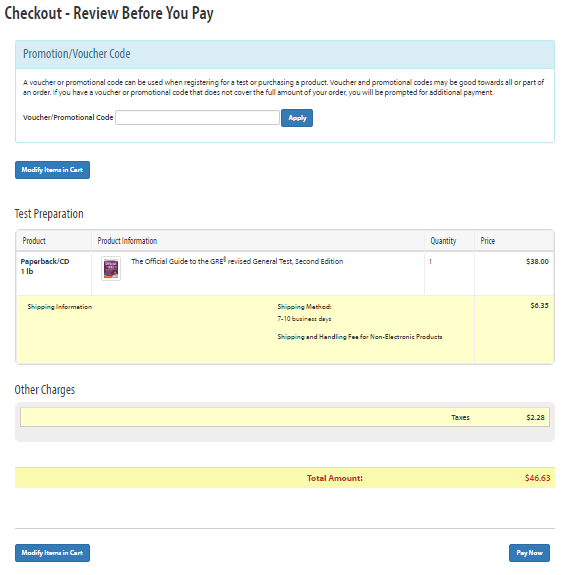Click the Product column header
Viewport: 562px width, 575px height.
34,241
